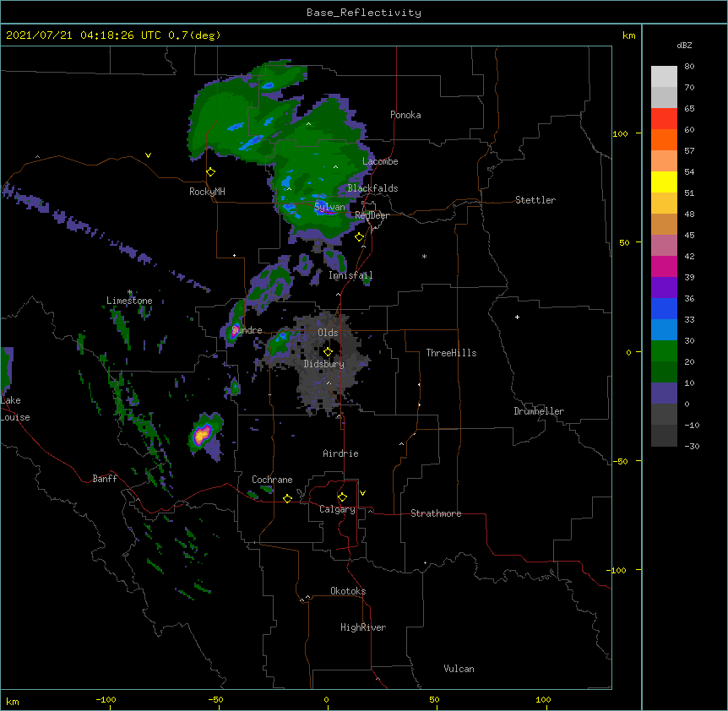728x711 pixels.
Task: Click the yellow marker near RockyMH
Action: coord(211,172)
